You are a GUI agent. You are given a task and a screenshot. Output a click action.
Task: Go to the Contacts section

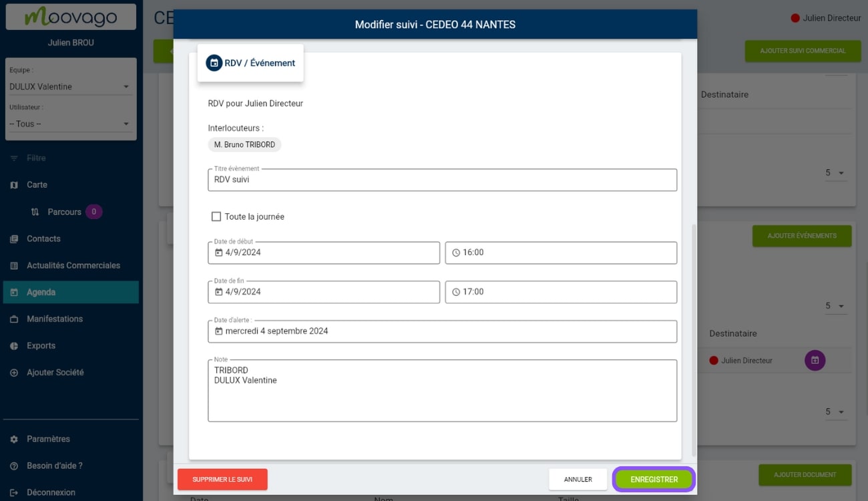coord(71,238)
